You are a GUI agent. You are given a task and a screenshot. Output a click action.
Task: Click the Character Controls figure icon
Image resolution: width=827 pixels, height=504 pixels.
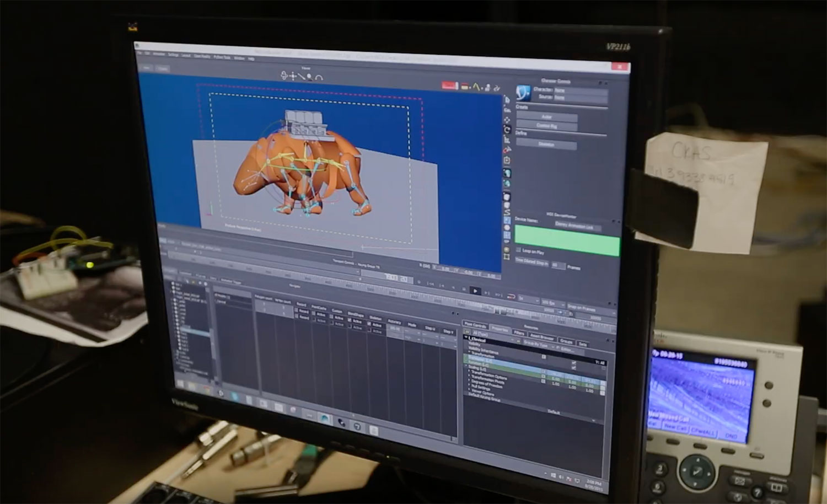(523, 92)
